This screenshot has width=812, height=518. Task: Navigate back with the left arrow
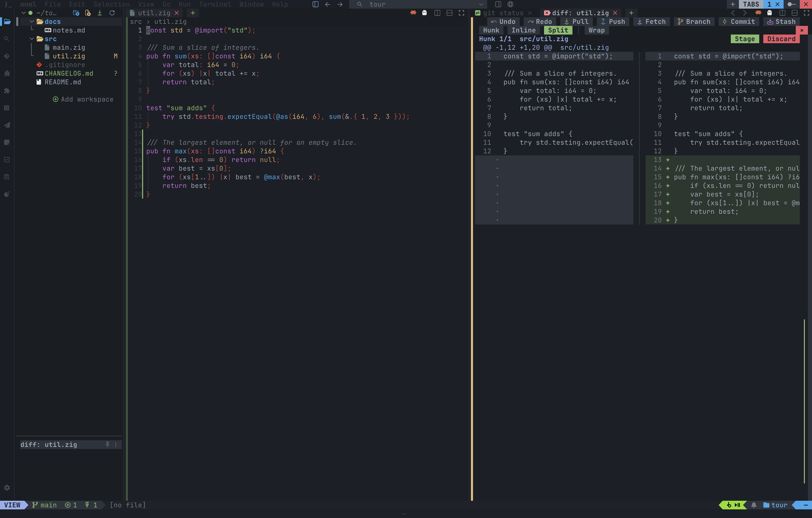[x=328, y=4]
